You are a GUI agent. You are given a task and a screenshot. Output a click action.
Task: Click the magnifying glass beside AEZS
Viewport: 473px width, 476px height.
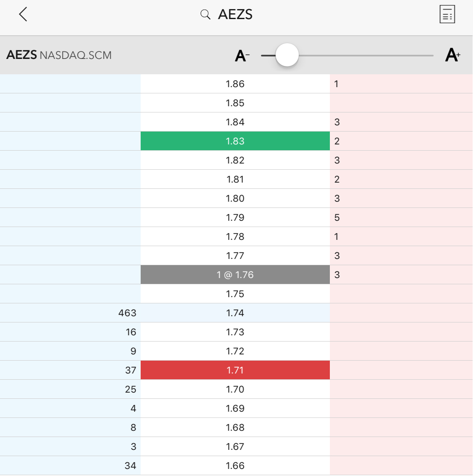click(x=205, y=14)
